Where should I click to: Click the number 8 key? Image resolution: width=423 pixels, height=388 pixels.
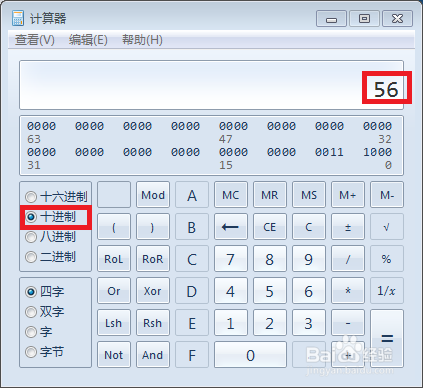270,259
